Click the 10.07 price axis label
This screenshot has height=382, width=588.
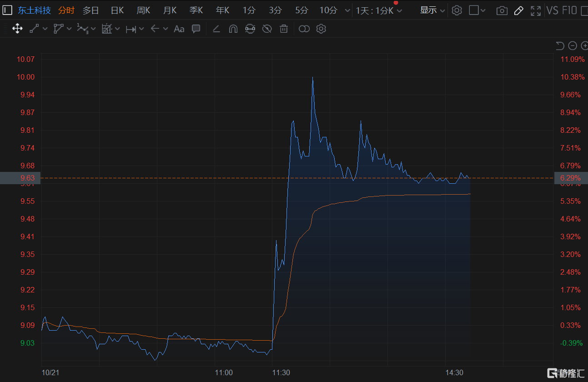[25, 59]
